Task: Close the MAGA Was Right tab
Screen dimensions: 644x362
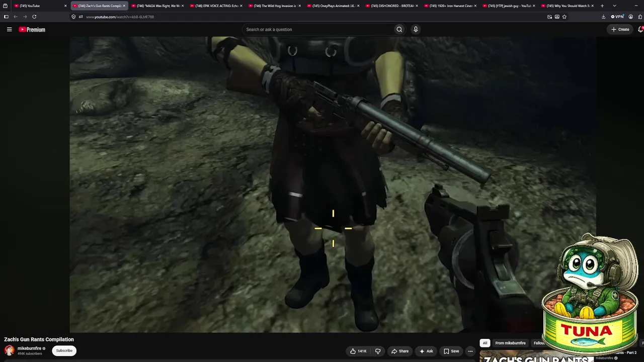Action: coord(183,6)
